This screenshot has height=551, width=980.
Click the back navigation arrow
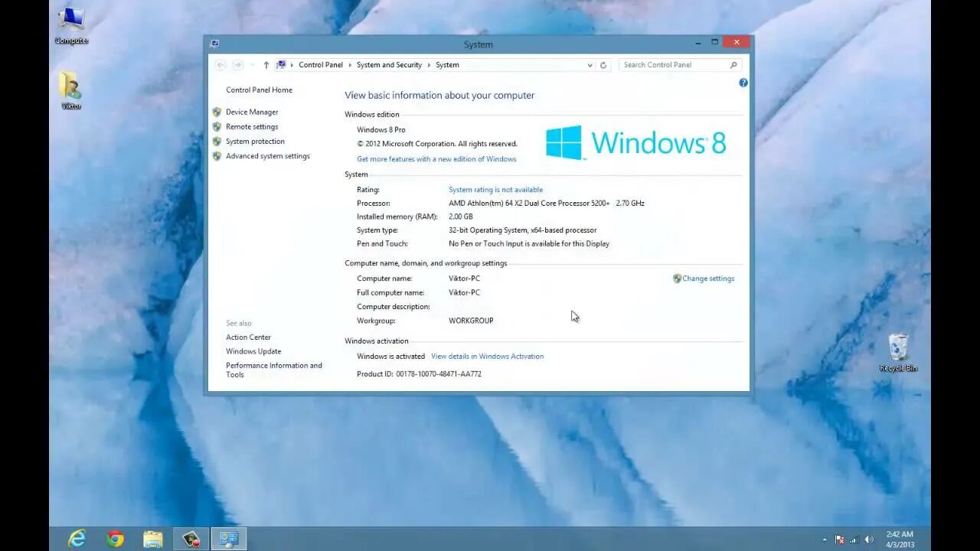(220, 65)
